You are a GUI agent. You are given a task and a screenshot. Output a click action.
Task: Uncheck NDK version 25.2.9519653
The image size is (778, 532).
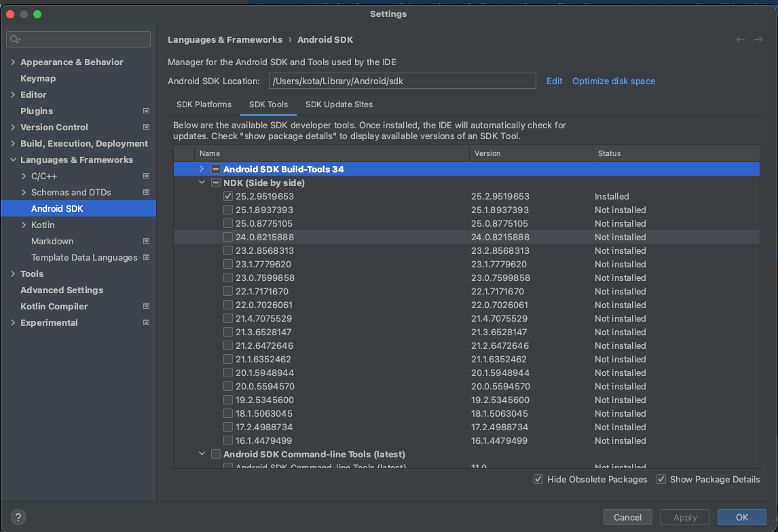coord(228,196)
